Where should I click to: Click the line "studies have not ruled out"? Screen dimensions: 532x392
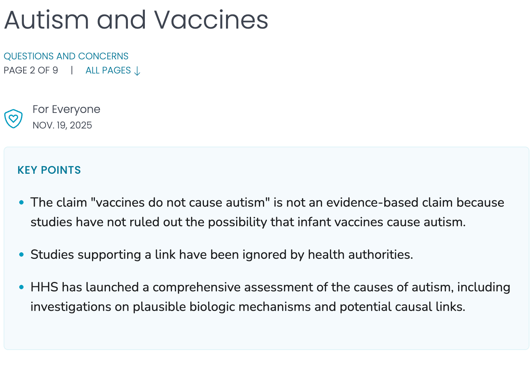pos(248,222)
